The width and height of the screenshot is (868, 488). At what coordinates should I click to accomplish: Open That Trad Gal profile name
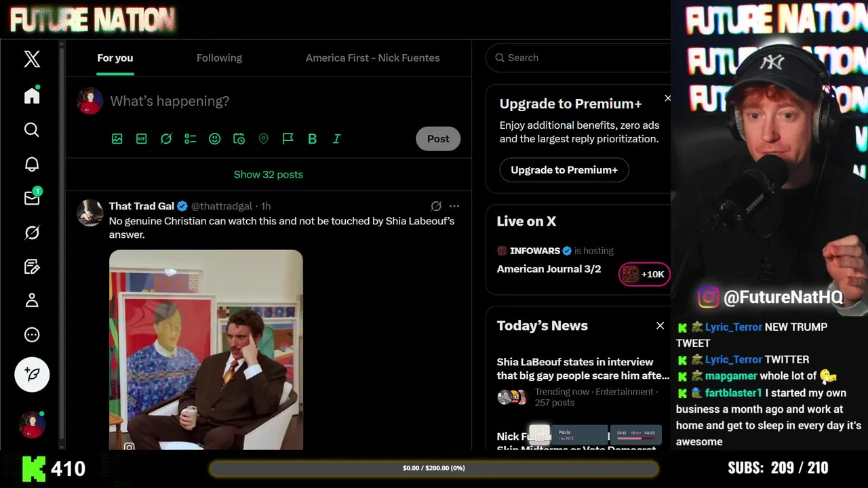pos(142,206)
